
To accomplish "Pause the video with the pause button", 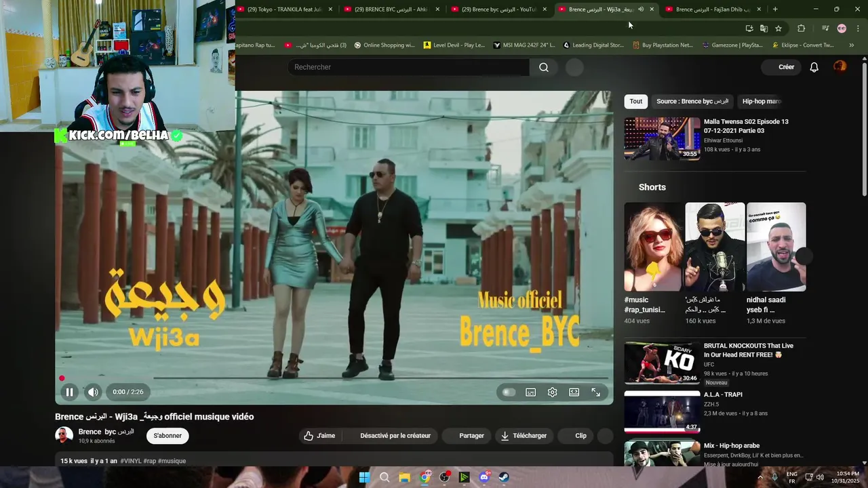I will (69, 392).
